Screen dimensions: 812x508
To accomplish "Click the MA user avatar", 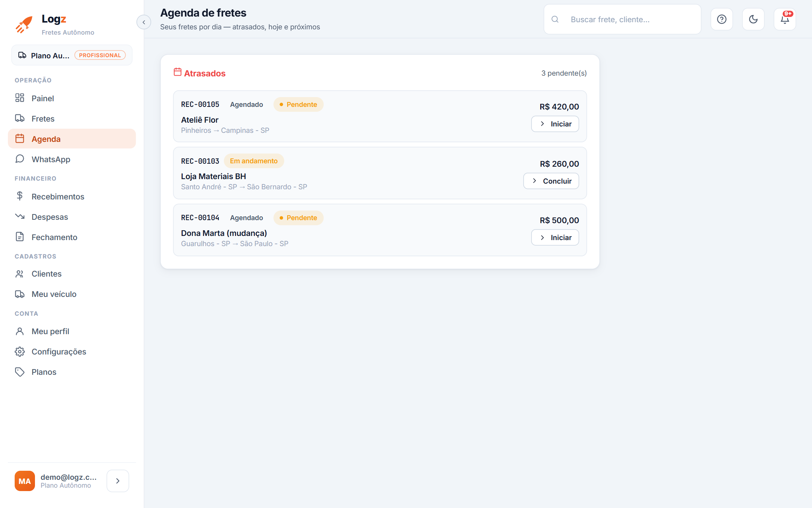I will pos(25,481).
